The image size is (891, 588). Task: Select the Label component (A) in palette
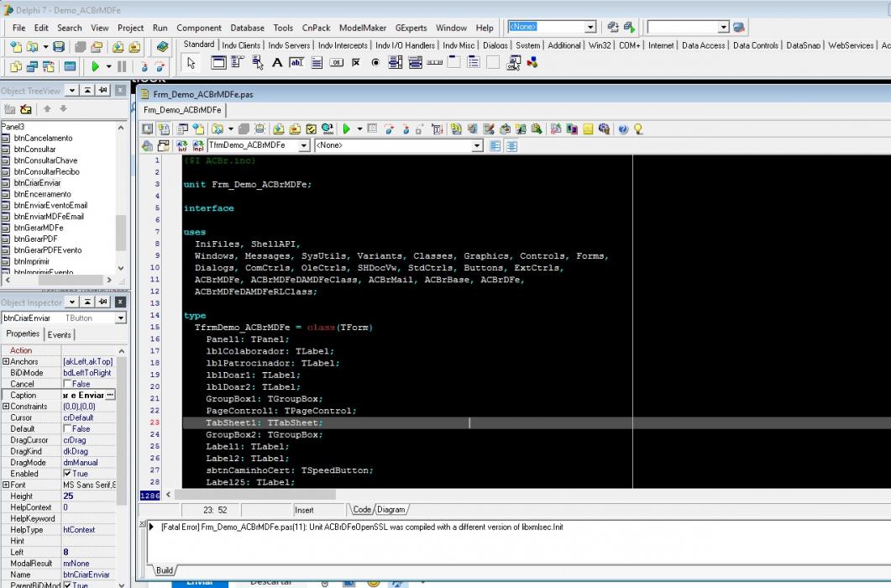click(277, 62)
